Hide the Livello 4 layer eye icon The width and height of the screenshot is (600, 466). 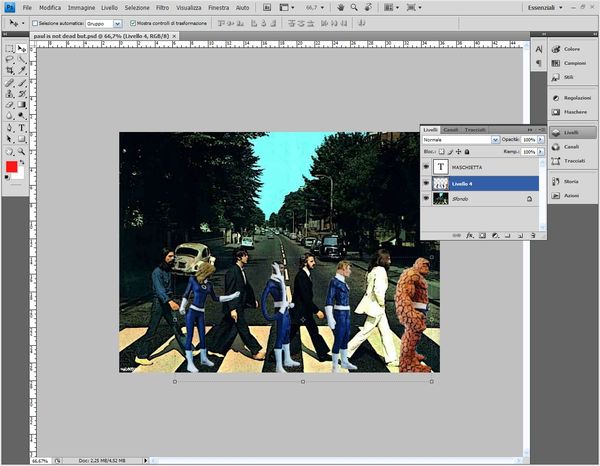click(x=426, y=183)
